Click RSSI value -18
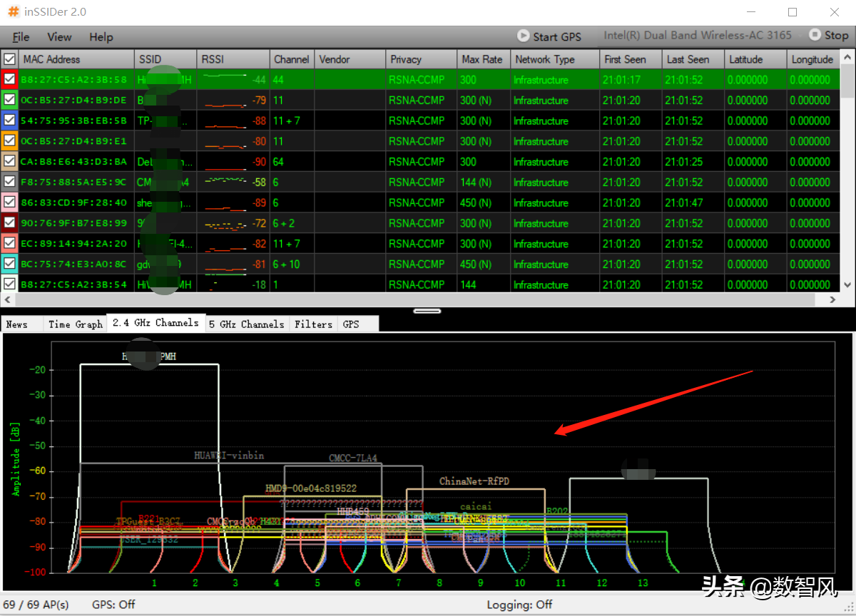Viewport: 856px width, 616px height. click(259, 284)
